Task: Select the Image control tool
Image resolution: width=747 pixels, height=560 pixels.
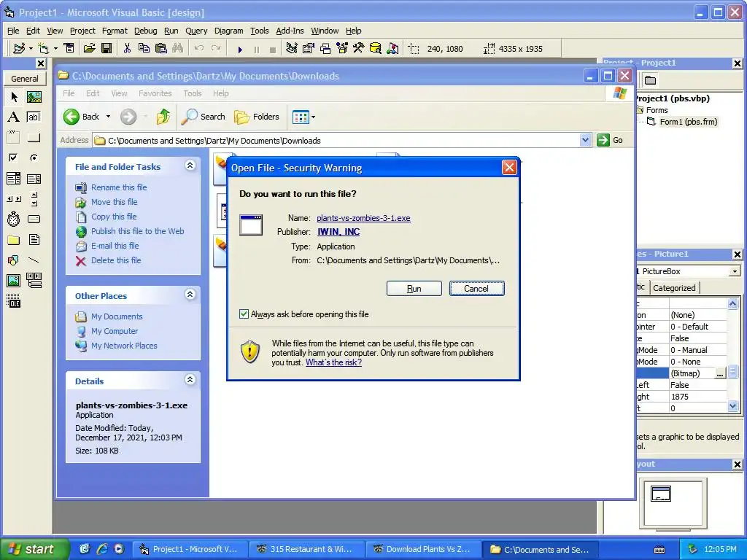Action: pos(14,281)
